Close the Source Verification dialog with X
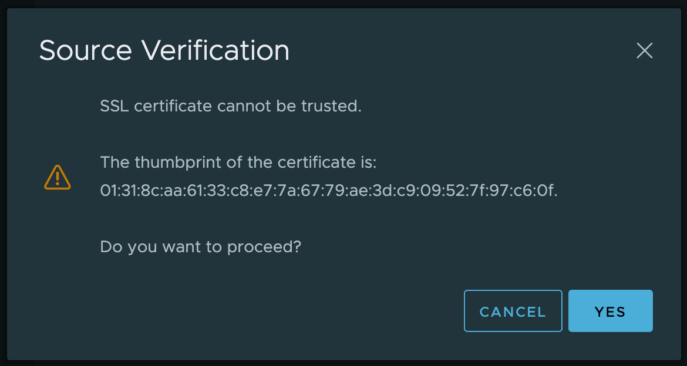Screen dimensions: 687x366 coord(644,50)
